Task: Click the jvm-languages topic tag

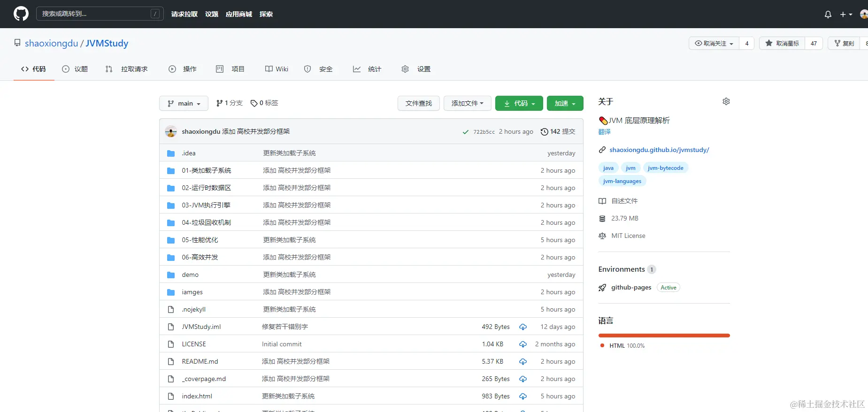Action: 622,181
